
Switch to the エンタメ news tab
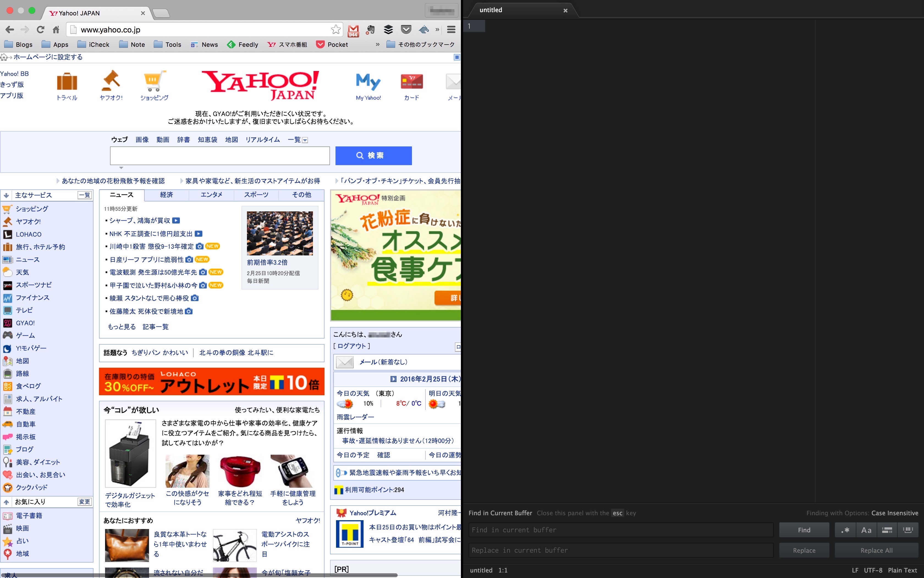point(211,195)
